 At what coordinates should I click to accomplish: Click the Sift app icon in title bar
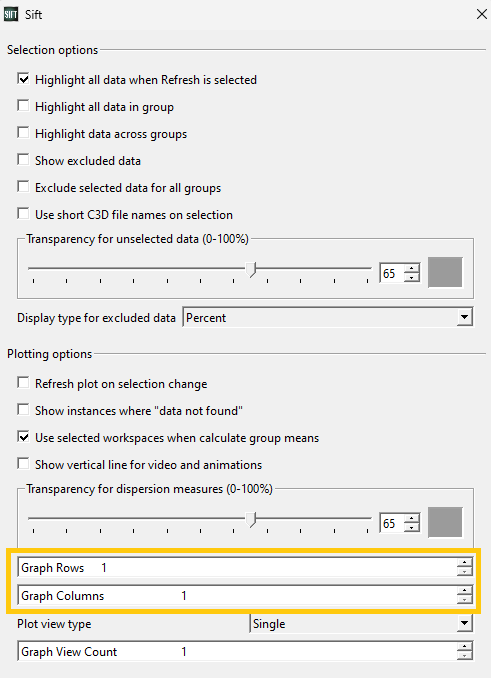tap(11, 14)
